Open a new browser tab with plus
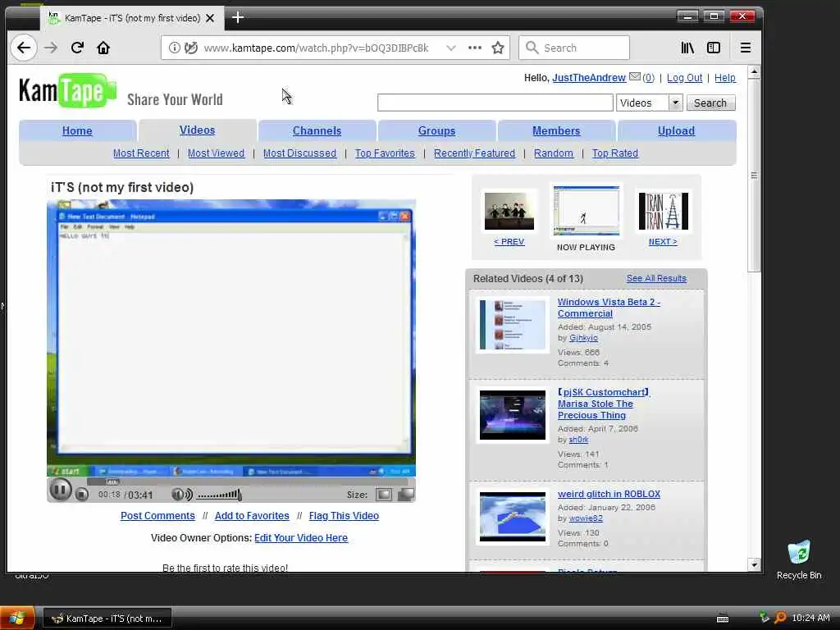Viewport: 840px width, 630px height. pos(238,18)
